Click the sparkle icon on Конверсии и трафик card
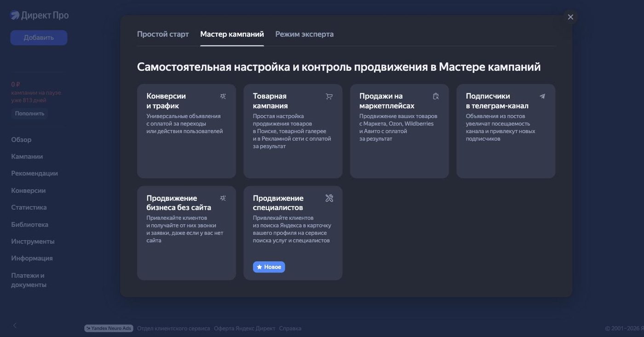 [223, 96]
